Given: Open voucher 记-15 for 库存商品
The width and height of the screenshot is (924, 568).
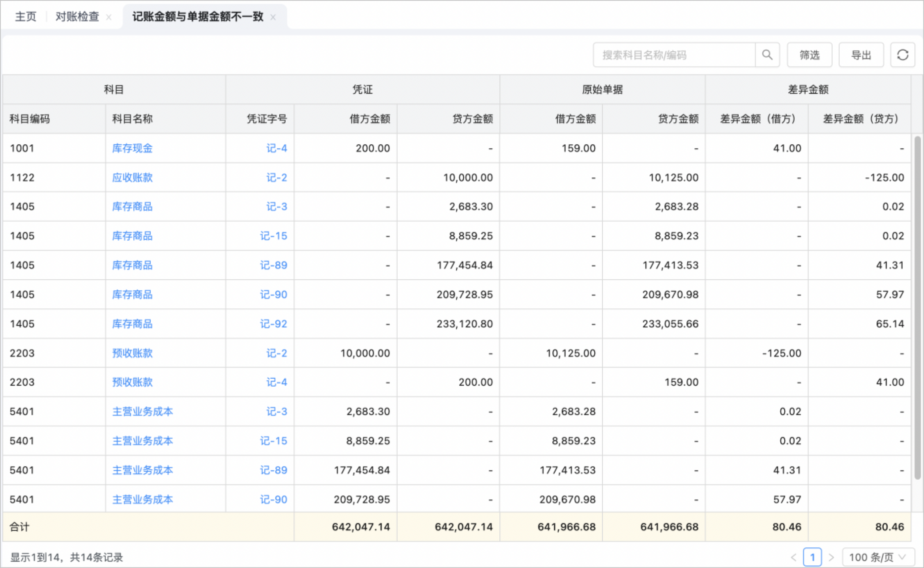Looking at the screenshot, I should (x=273, y=236).
